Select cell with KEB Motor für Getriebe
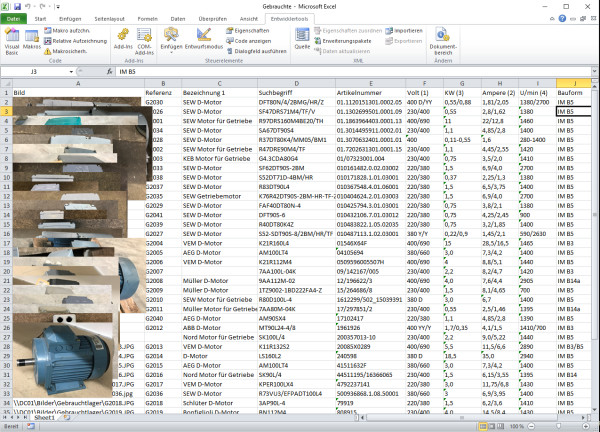Viewport: 600px width, 432px height. pyautogui.click(x=220, y=159)
